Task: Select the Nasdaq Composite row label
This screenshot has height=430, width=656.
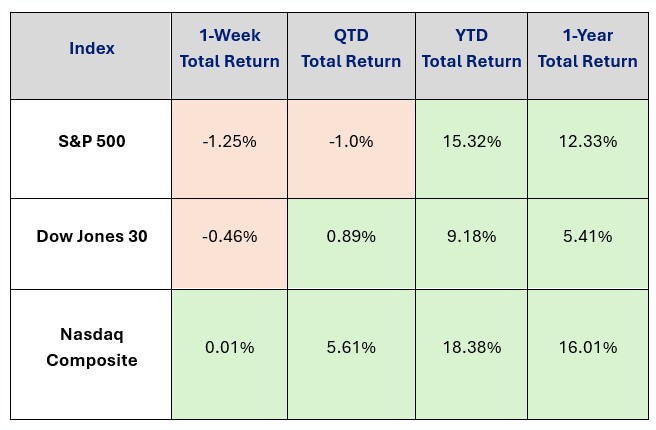Action: (92, 347)
